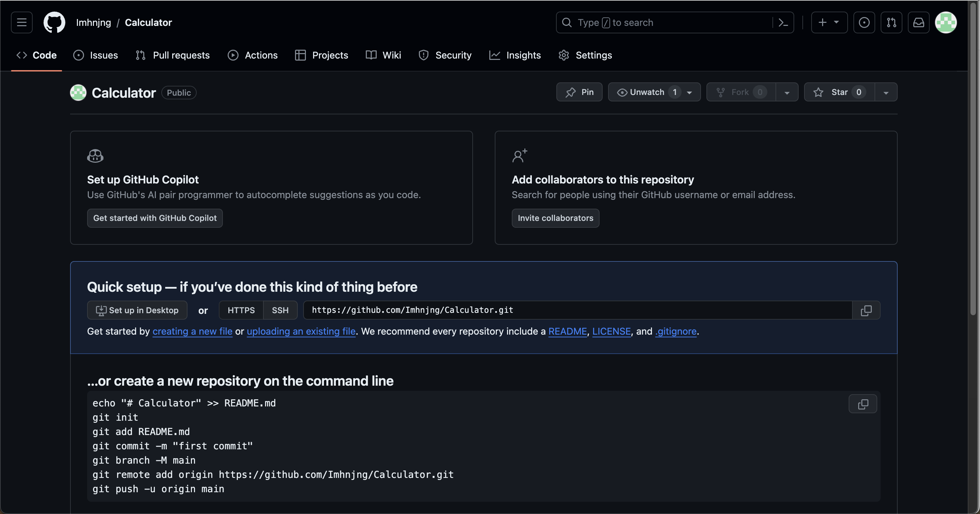Open the command palette icon in search bar
The image size is (980, 514).
pyautogui.click(x=783, y=22)
